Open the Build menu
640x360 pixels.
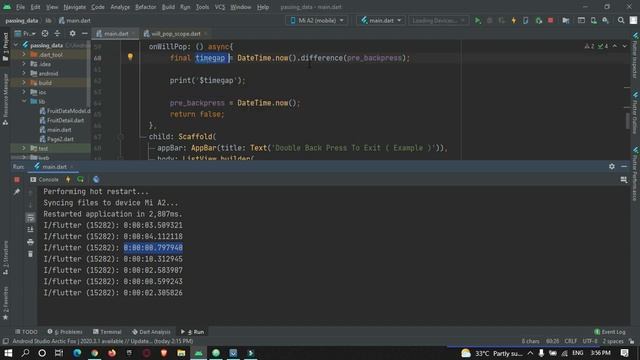pyautogui.click(x=168, y=7)
